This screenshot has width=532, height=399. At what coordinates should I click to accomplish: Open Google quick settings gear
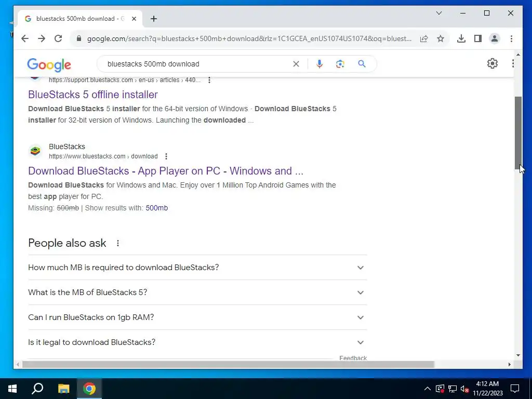493,63
